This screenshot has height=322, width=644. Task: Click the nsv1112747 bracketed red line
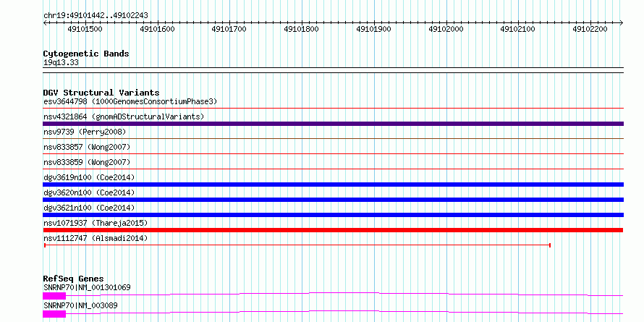coord(297,245)
